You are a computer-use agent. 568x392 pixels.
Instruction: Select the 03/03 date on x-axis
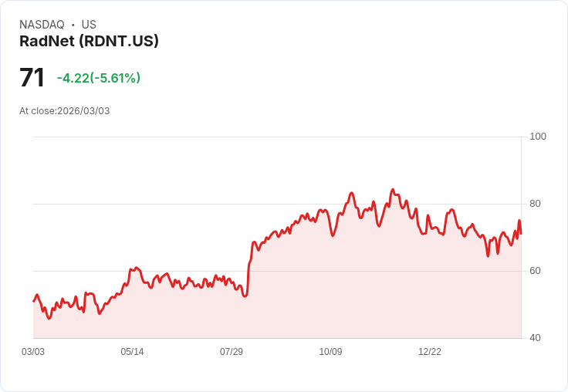coord(33,352)
